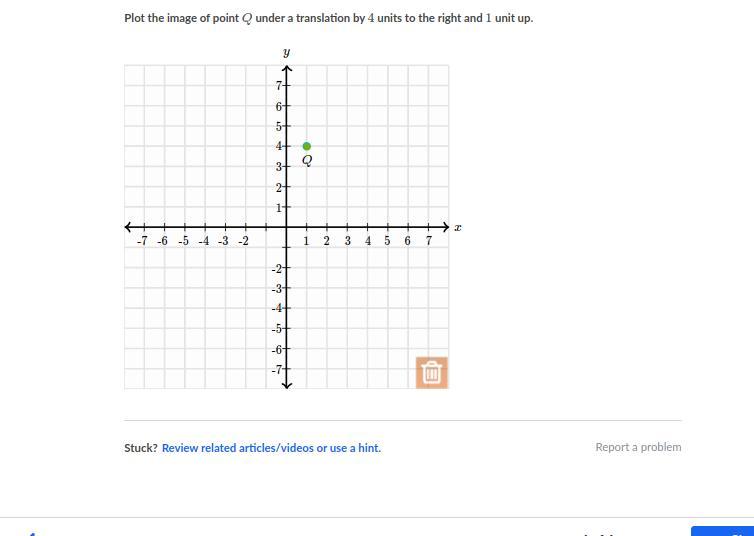The width and height of the screenshot is (754, 536).
Task: Plot a point at (-6, -1) on the grid
Action: pyautogui.click(x=164, y=247)
